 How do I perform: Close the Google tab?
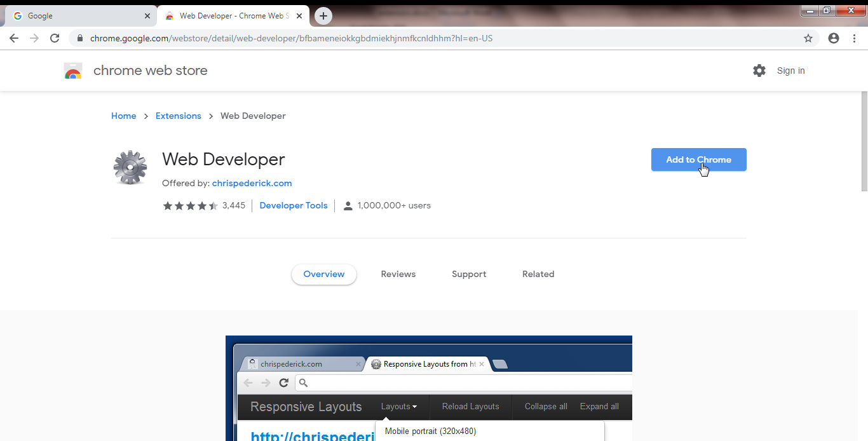(147, 16)
